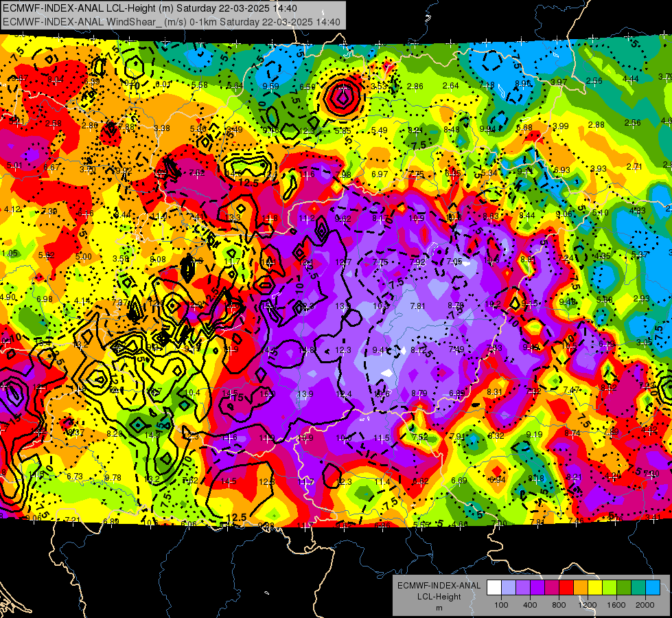Click the grid value 5.58
Screen dimensions: 672x618
tap(200, 85)
